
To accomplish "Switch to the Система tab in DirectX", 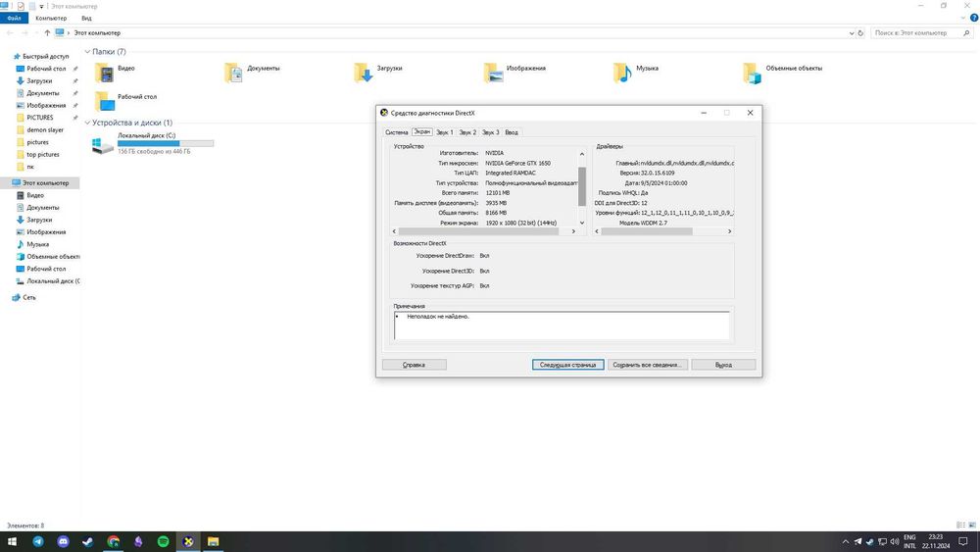I will pyautogui.click(x=396, y=132).
